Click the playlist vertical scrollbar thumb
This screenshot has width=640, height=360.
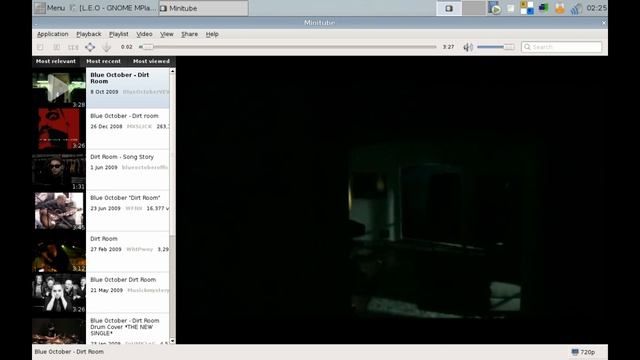[x=172, y=155]
